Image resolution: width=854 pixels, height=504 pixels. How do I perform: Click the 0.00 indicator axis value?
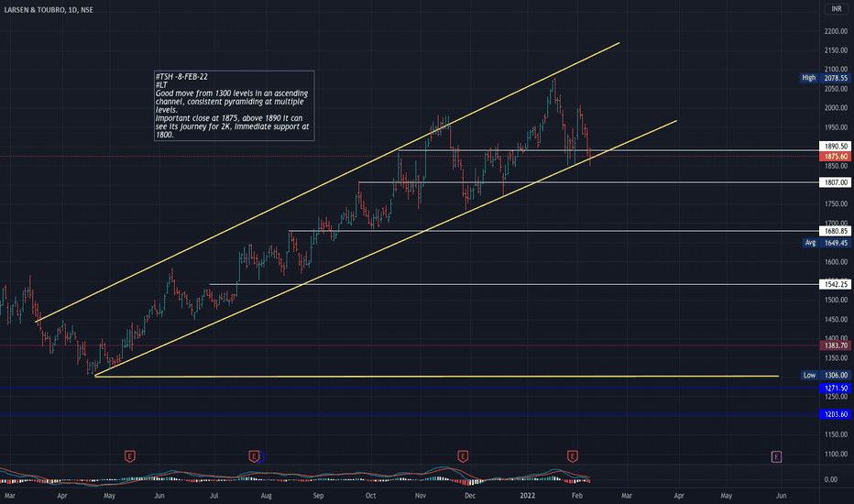(x=831, y=479)
